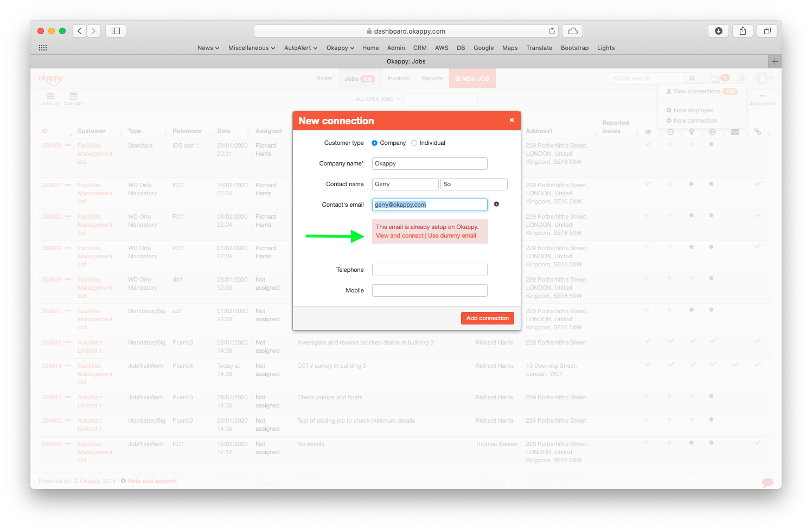Open the Calendar view icon
Viewport: 812px width, 529px height.
(73, 96)
